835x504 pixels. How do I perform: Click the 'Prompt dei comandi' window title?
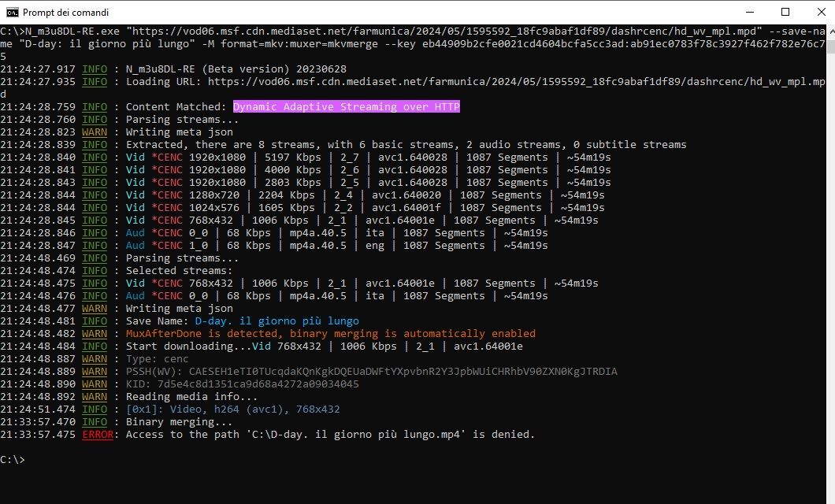pos(65,13)
